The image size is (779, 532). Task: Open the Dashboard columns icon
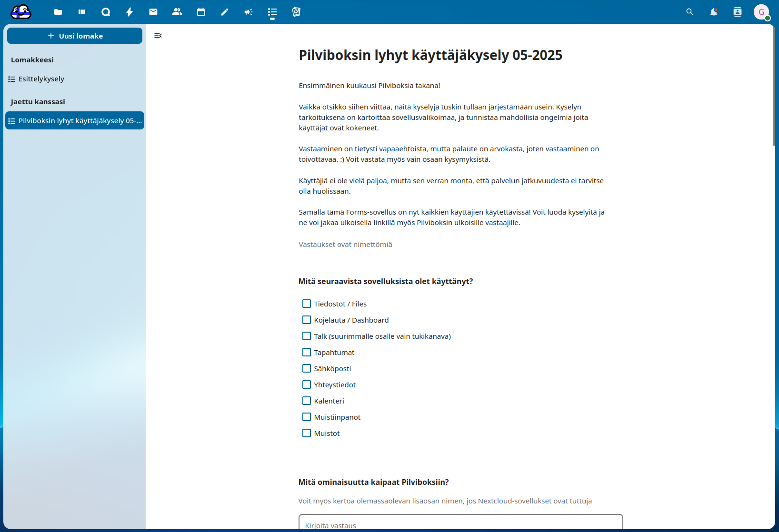click(82, 12)
